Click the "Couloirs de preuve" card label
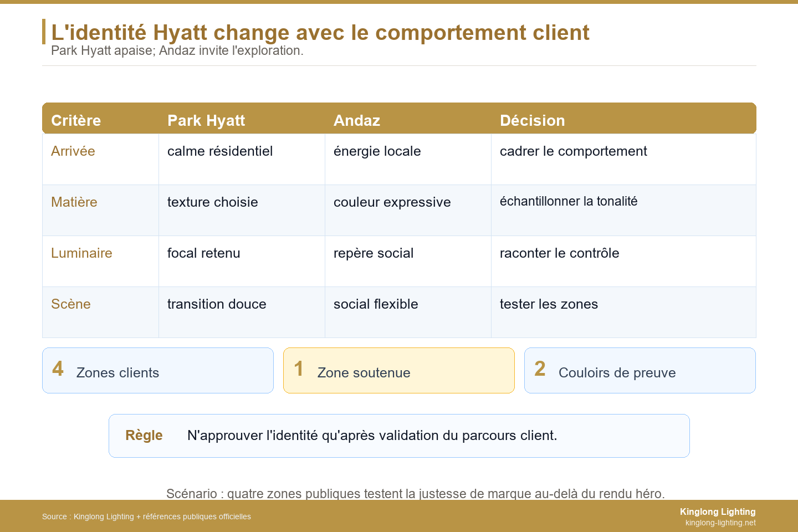This screenshot has width=798, height=532. (617, 373)
